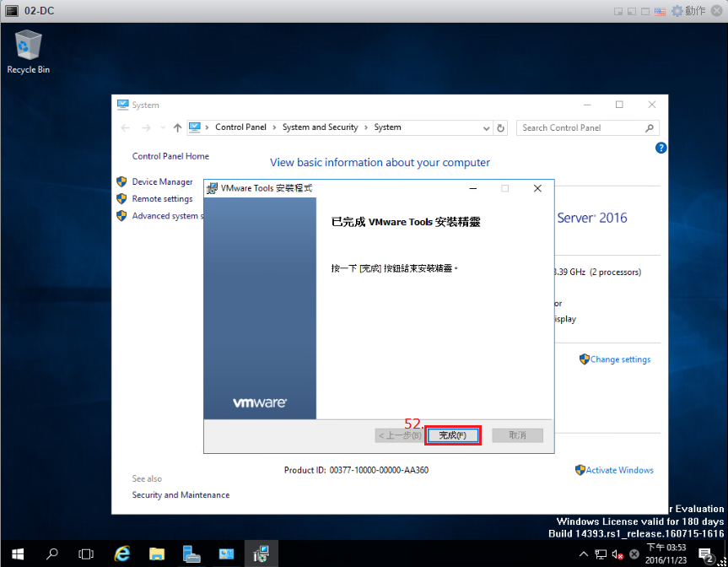Close the VMware Tools installer dialog

tap(537, 188)
